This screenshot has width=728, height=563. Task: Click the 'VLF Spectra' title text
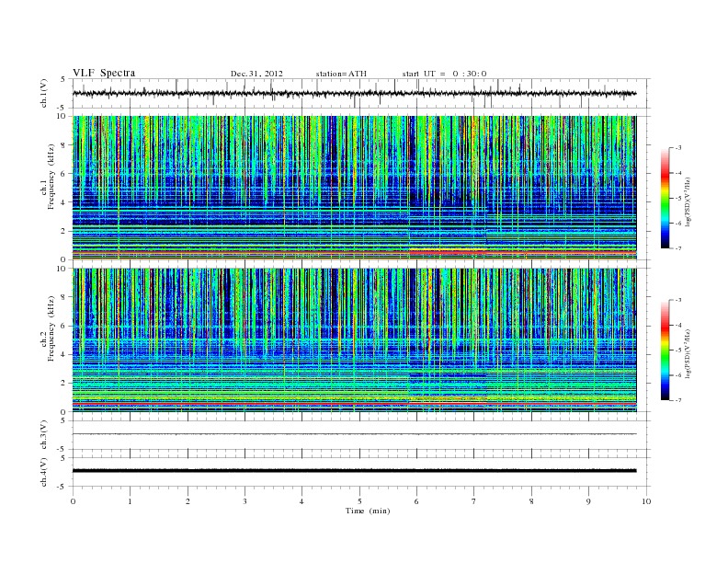(x=104, y=73)
